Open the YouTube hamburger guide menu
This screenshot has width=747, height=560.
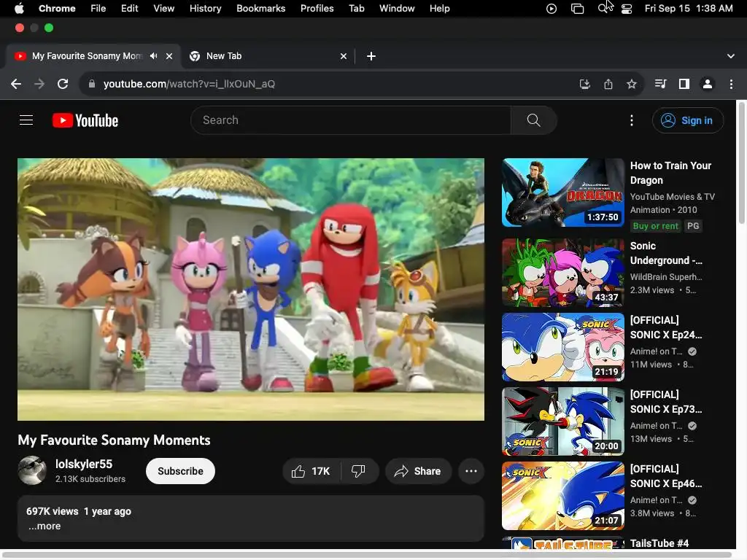[26, 120]
